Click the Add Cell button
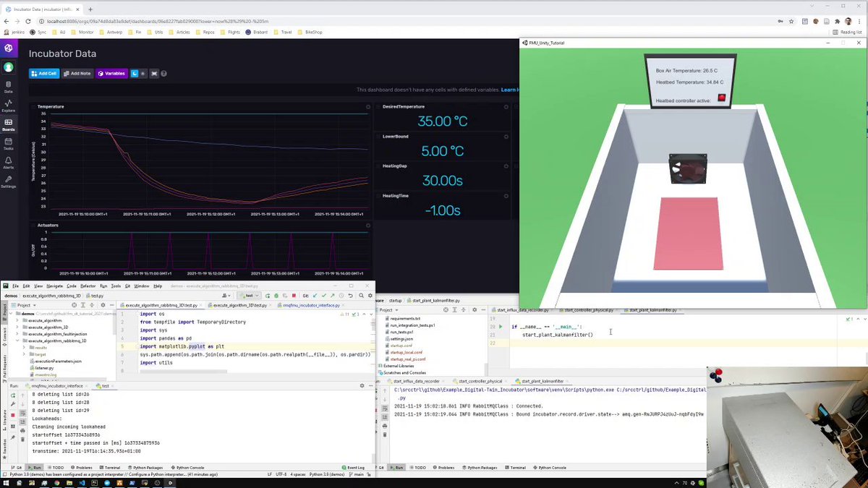Image resolution: width=868 pixels, height=488 pixels. 44,74
